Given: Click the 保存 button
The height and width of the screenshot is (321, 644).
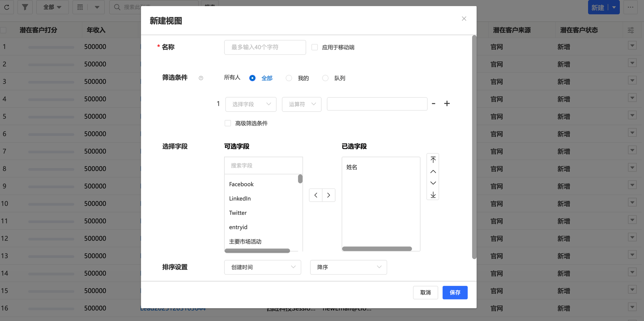Looking at the screenshot, I should pos(455,293).
